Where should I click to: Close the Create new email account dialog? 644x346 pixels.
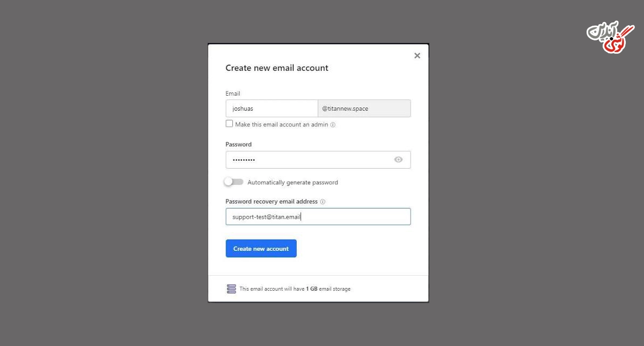tap(417, 56)
